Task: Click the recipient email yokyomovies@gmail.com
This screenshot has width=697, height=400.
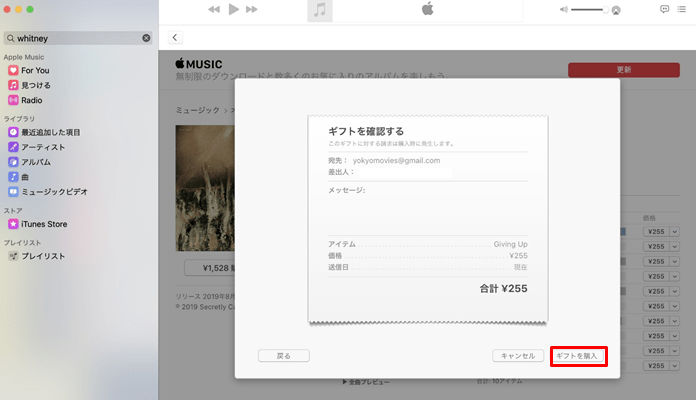Action: coord(397,160)
